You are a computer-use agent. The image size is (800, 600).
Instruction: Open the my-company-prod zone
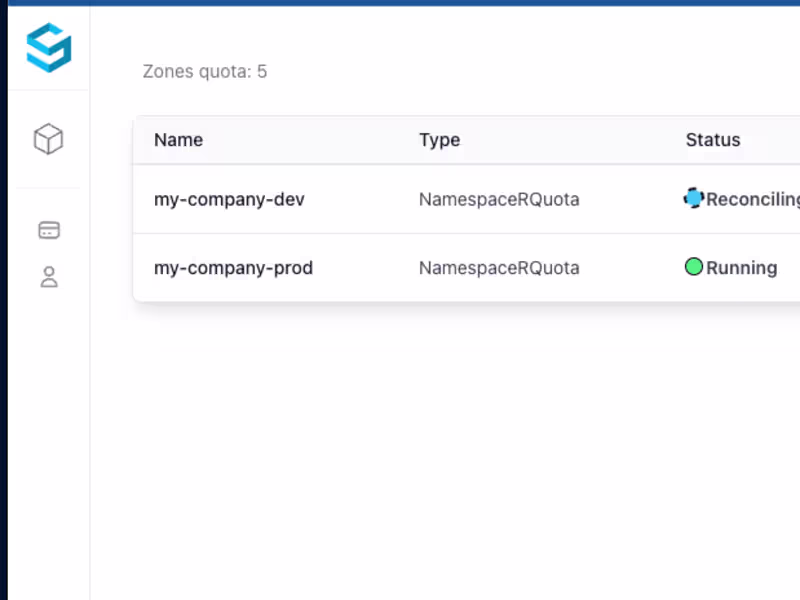pos(233,268)
